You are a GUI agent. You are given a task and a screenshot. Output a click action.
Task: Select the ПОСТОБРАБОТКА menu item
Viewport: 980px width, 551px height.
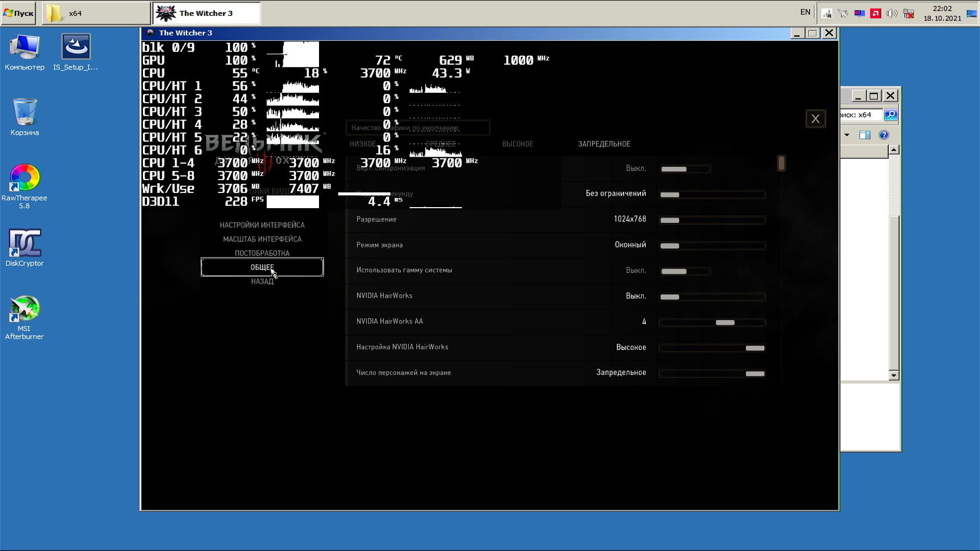[x=262, y=253]
